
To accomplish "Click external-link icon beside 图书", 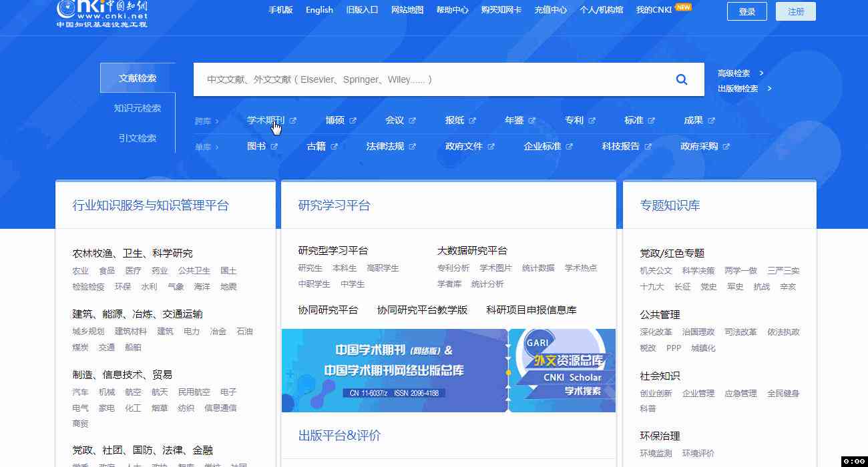I will 274,147.
